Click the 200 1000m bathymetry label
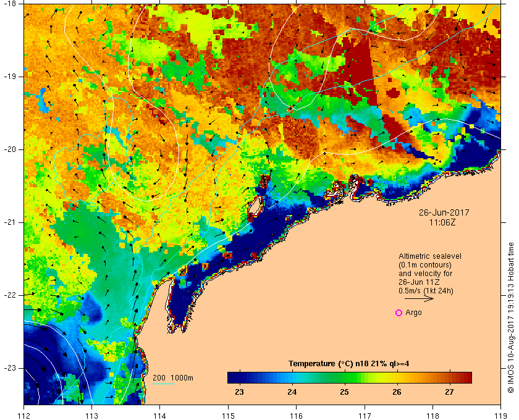 point(173,378)
